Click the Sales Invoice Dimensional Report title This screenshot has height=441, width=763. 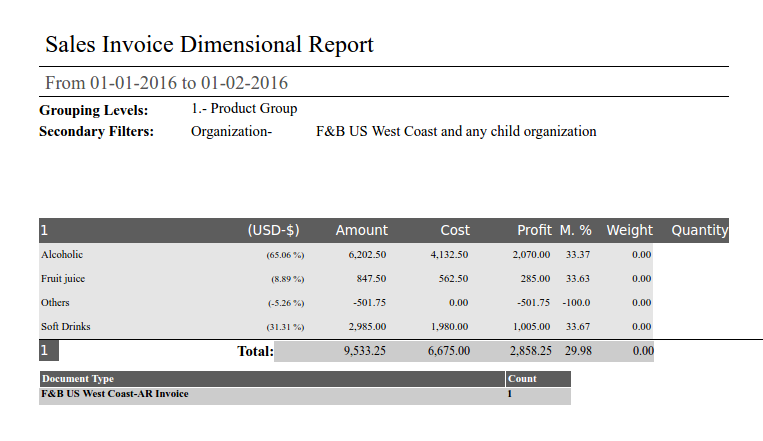click(209, 45)
